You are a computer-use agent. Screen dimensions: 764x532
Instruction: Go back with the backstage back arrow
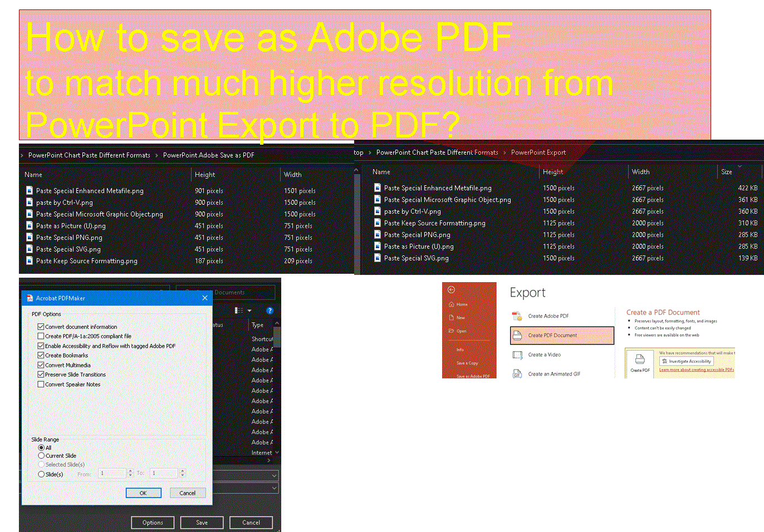tap(452, 289)
